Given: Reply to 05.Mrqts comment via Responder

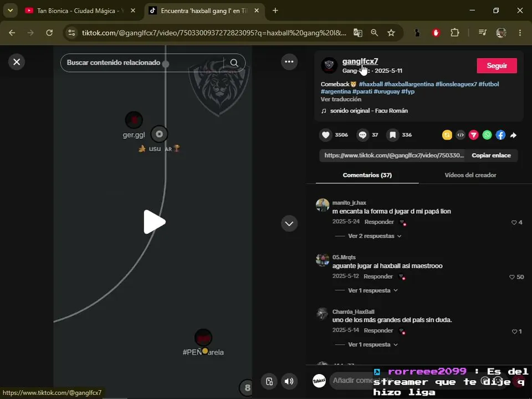Looking at the screenshot, I should (378, 277).
